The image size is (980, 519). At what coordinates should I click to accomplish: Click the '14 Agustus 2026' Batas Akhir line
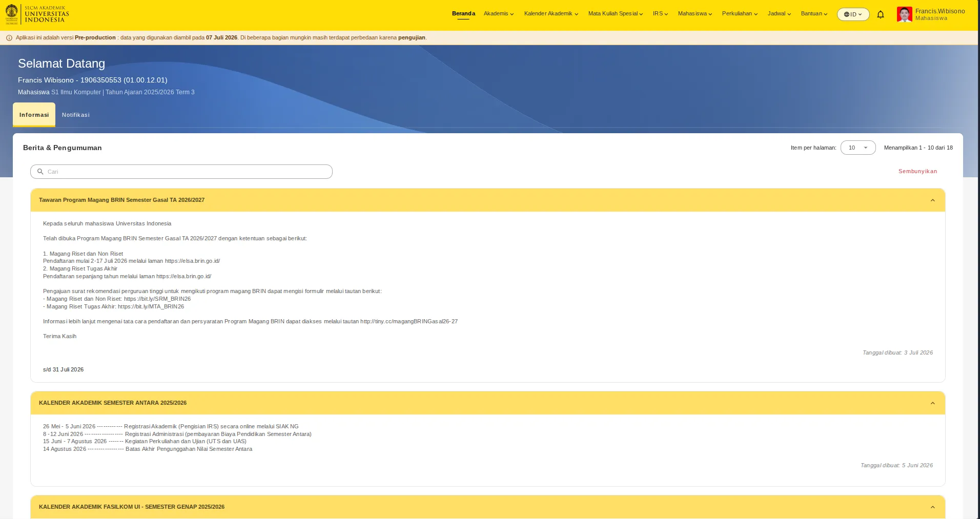[148, 449]
